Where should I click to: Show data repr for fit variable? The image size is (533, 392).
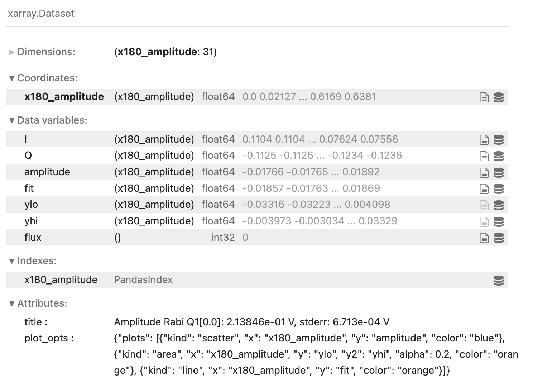(499, 189)
